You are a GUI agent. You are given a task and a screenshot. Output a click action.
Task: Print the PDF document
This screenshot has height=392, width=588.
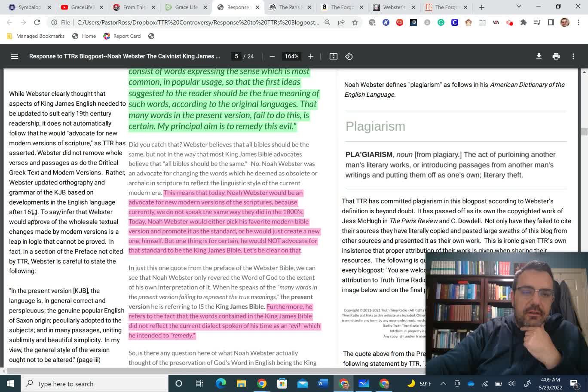pyautogui.click(x=556, y=56)
